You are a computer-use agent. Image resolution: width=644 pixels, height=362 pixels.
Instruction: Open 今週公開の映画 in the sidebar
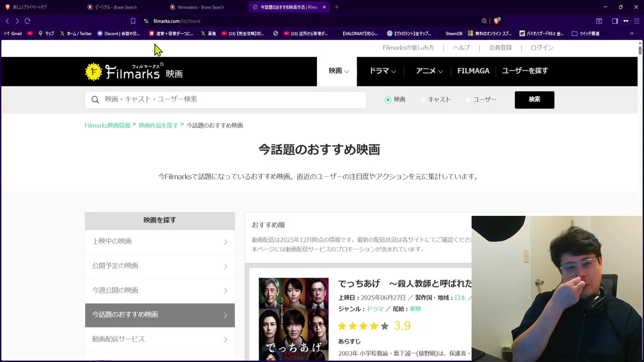[x=160, y=291]
